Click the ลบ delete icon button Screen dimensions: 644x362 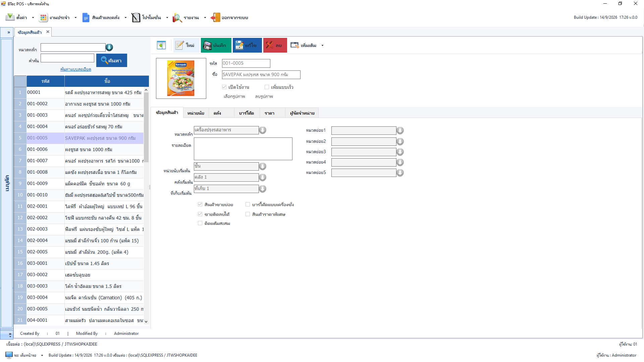[x=270, y=45]
